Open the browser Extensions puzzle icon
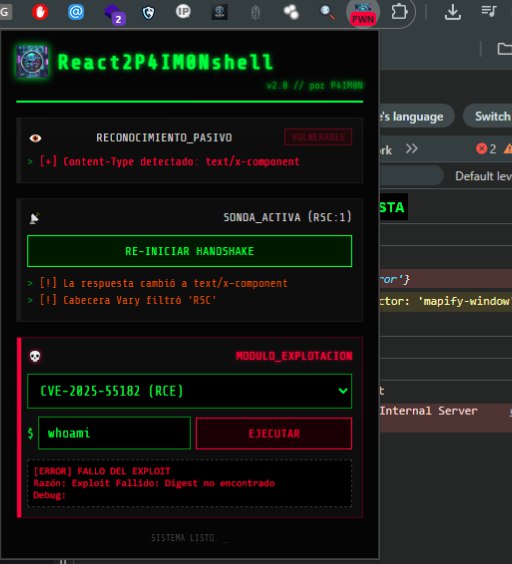The image size is (512, 564). click(399, 12)
